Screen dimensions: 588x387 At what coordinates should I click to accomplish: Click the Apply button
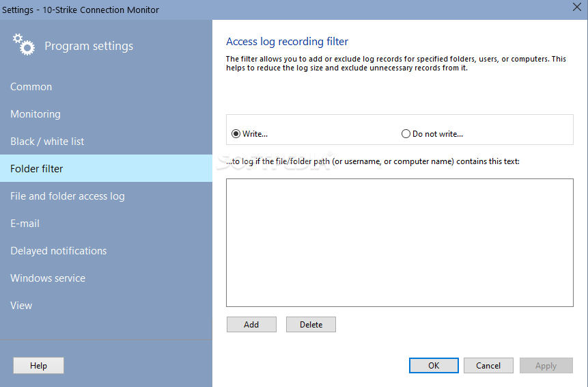click(x=546, y=366)
